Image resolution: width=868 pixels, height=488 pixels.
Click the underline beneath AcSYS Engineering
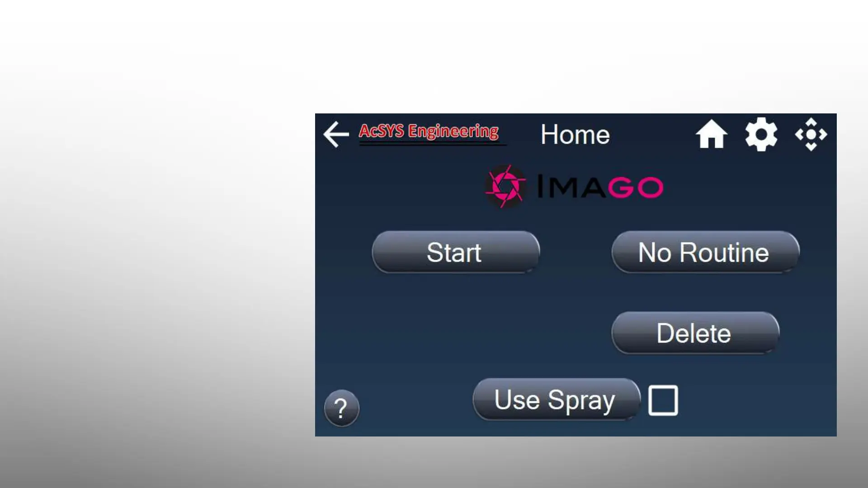point(433,144)
